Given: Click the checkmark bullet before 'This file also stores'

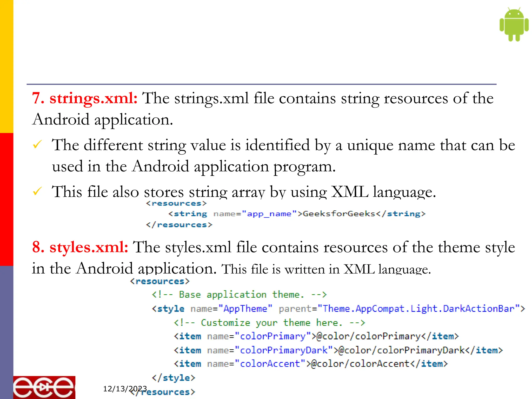Looking at the screenshot, I should [x=37, y=191].
